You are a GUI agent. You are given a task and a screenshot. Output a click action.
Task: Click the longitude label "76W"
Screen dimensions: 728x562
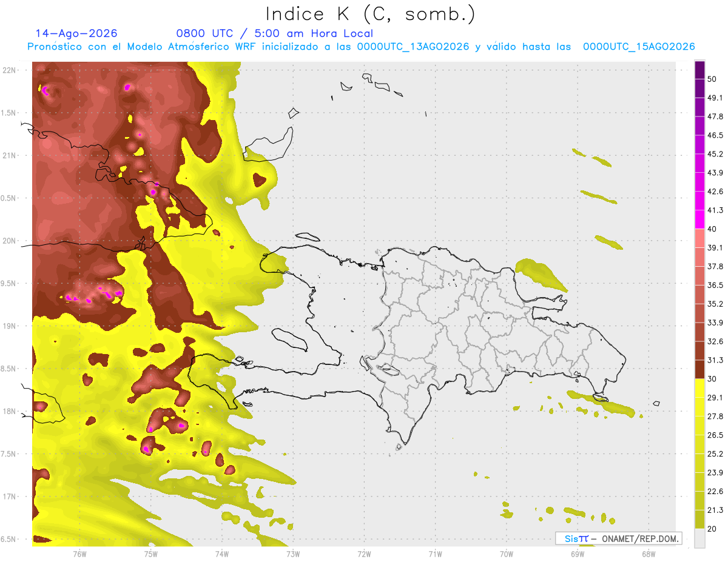79,554
